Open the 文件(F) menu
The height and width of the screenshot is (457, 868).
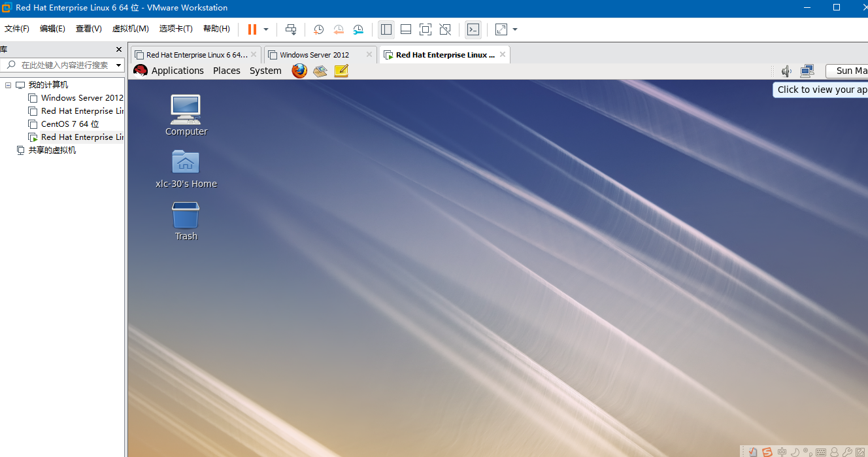(x=17, y=29)
